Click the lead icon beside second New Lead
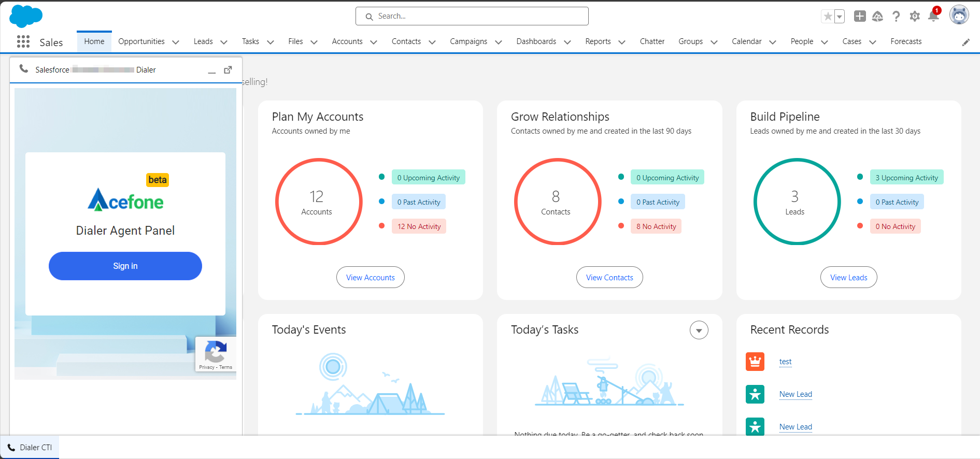 [x=755, y=427]
